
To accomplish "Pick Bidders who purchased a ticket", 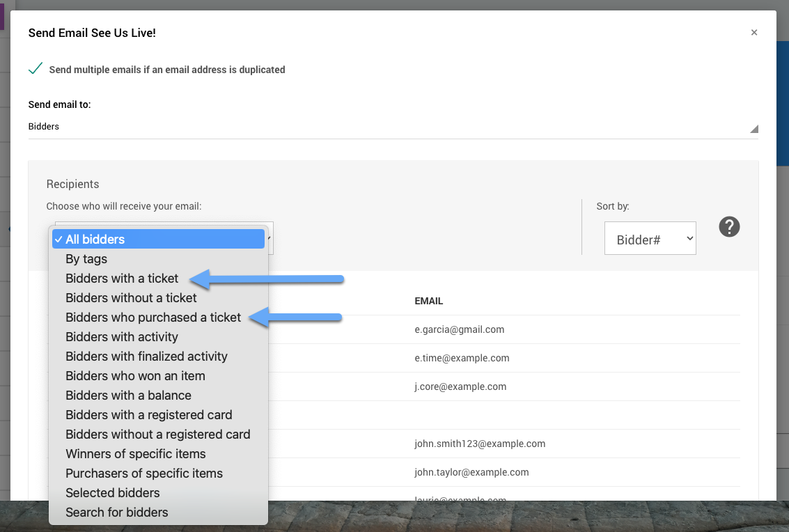I will click(153, 318).
